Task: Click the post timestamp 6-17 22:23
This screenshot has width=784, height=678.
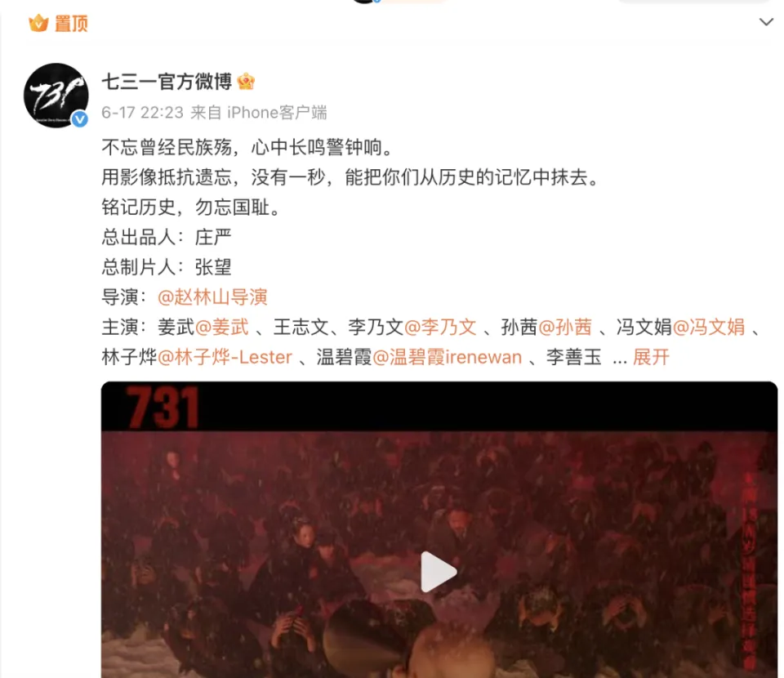Action: click(x=142, y=113)
